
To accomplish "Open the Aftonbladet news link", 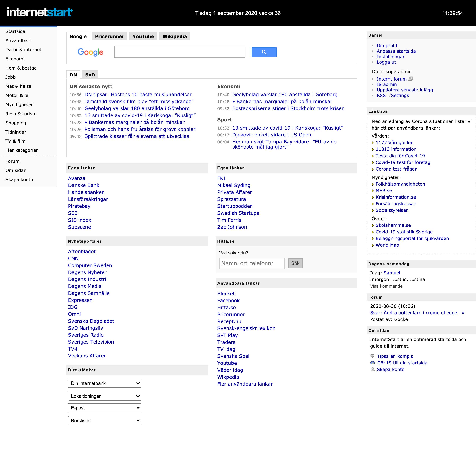I will point(82,251).
